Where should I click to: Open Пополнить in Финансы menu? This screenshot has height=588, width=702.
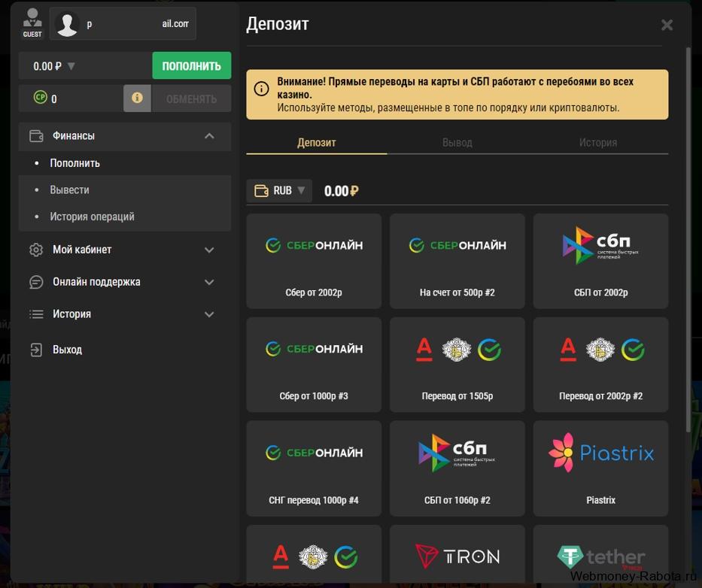[74, 163]
